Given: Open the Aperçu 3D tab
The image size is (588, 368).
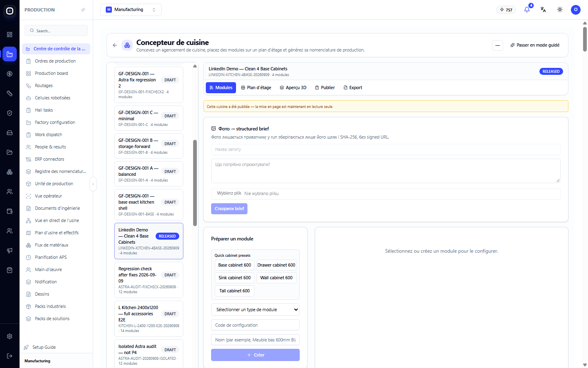Looking at the screenshot, I should click(x=293, y=88).
